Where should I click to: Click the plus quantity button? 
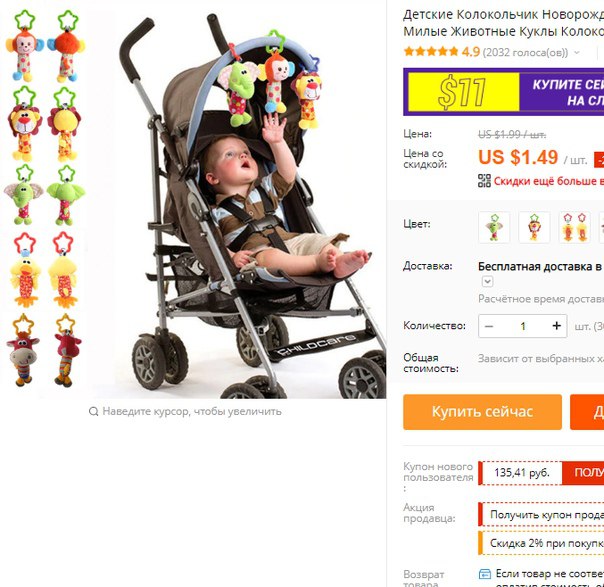point(556,326)
